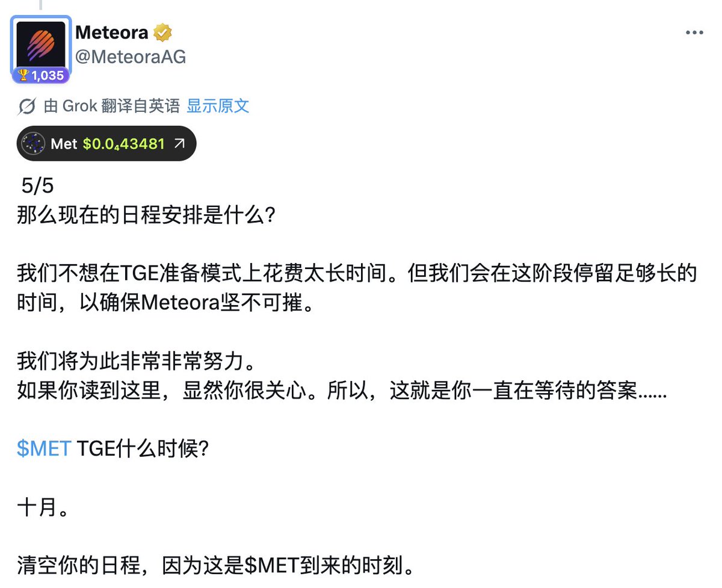Click the thread connector line above avatar

pos(41,5)
